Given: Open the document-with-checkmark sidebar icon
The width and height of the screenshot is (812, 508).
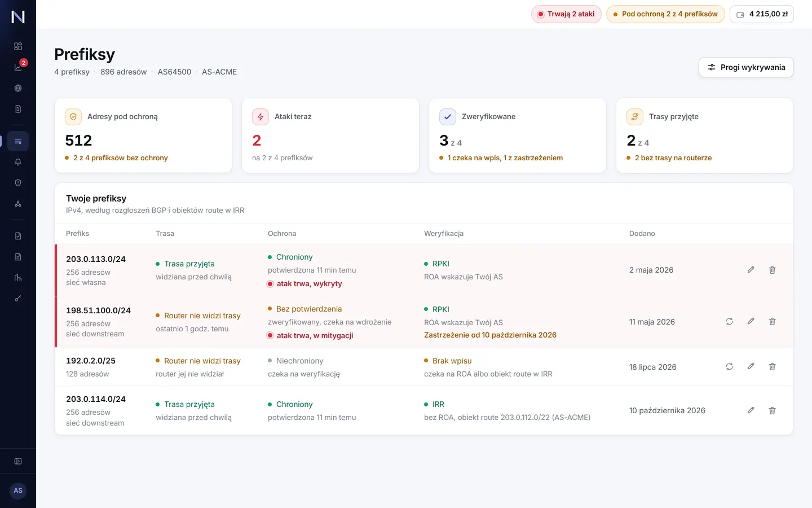Looking at the screenshot, I should [x=18, y=236].
